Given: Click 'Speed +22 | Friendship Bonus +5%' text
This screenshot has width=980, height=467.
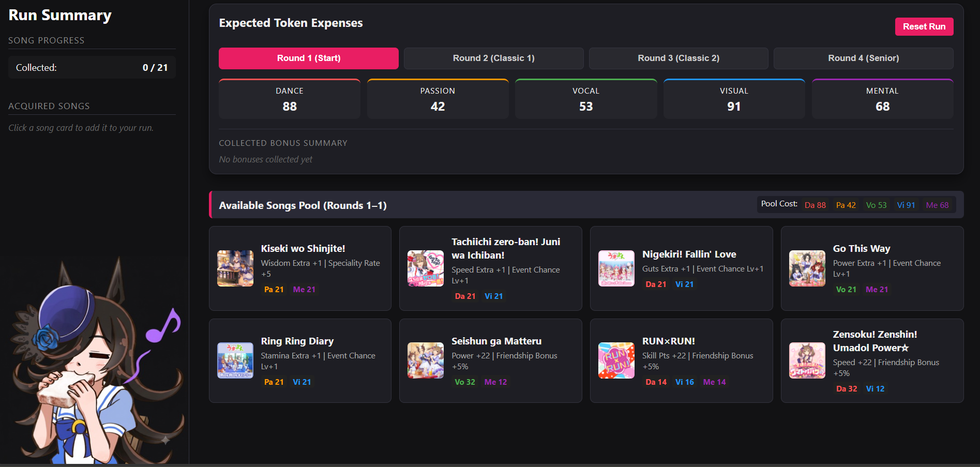Looking at the screenshot, I should point(886,368).
